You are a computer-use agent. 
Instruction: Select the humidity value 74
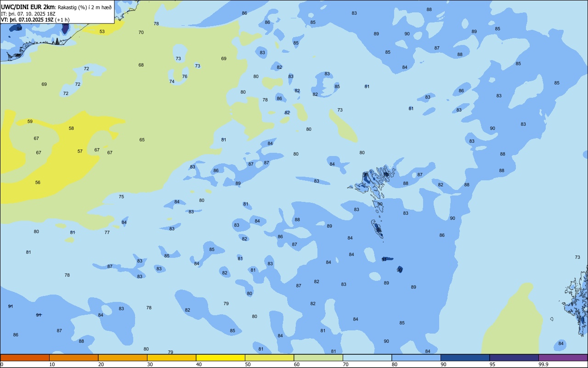(172, 82)
